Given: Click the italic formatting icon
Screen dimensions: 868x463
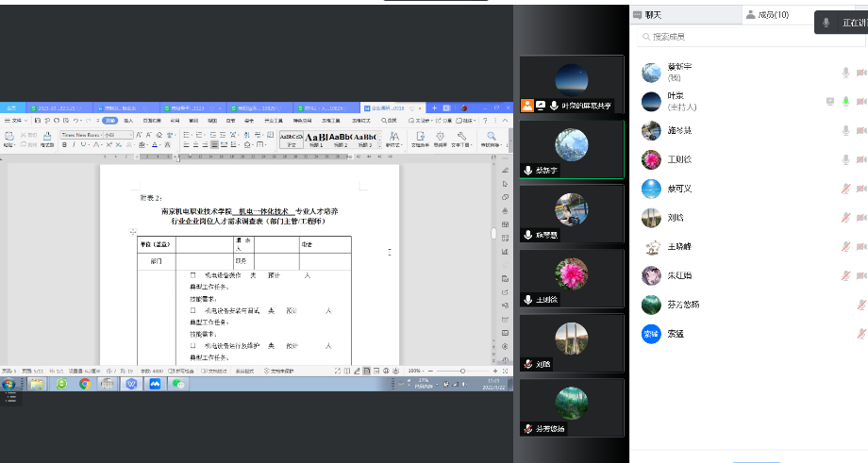Looking at the screenshot, I should [x=73, y=146].
